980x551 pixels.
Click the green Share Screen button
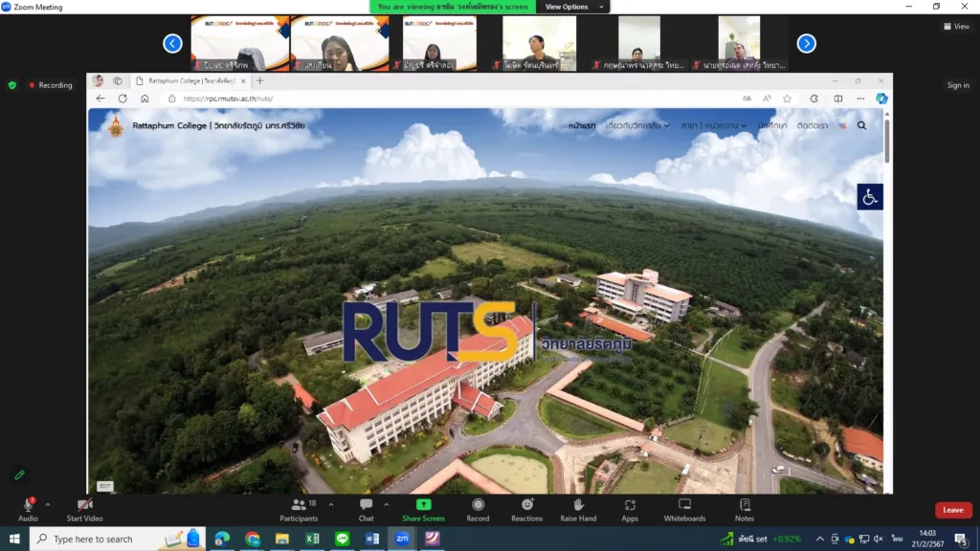(423, 509)
